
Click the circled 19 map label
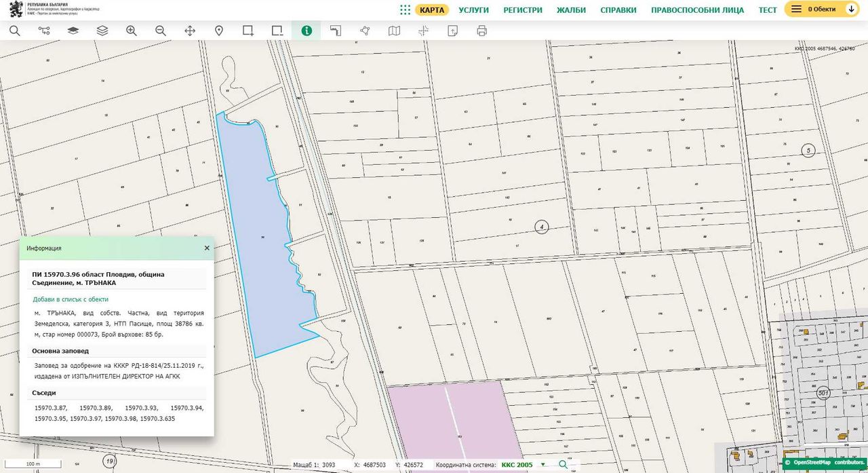[x=110, y=461]
